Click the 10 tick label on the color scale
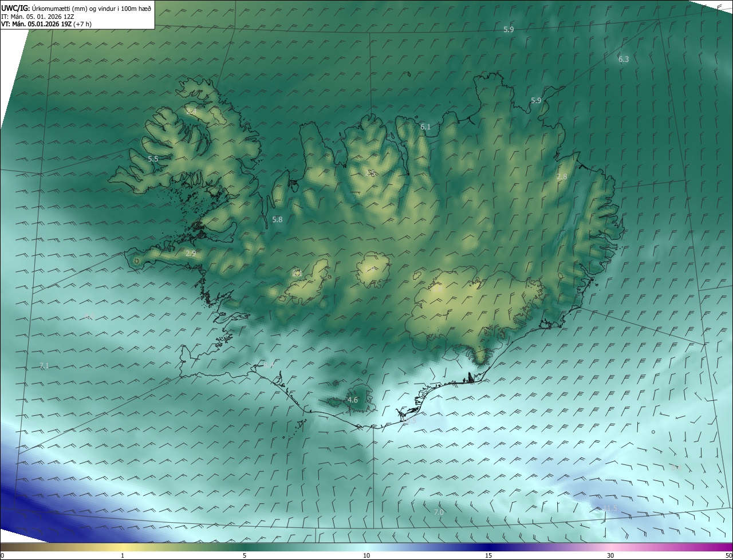733x560 pixels. [x=366, y=555]
